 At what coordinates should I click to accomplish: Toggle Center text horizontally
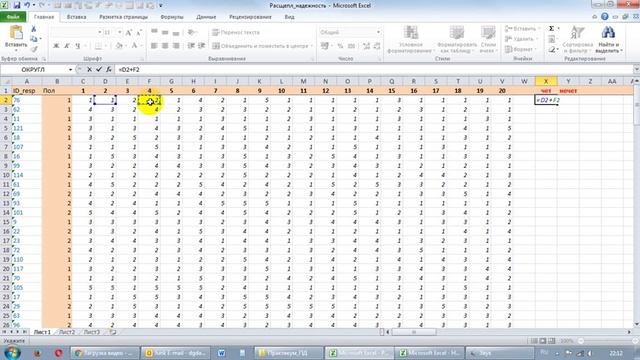[x=165, y=46]
